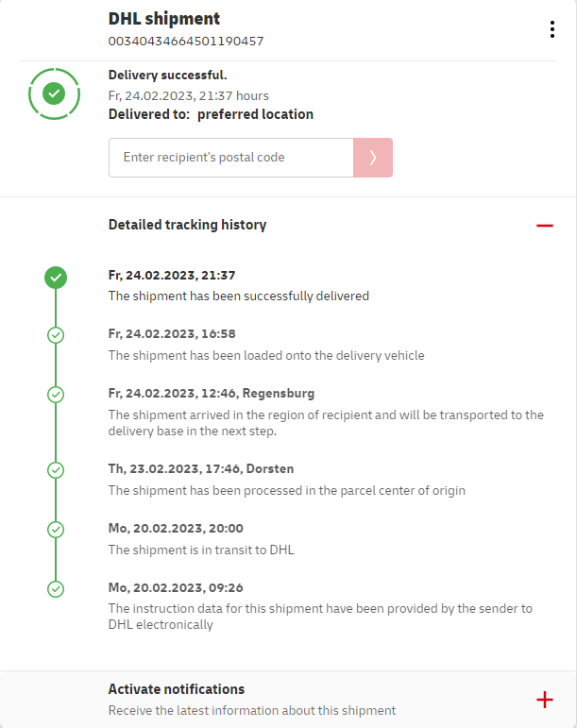
Task: Click the Fr, 24.02.2023, 12:46, Regensburg entry
Action: tap(212, 393)
